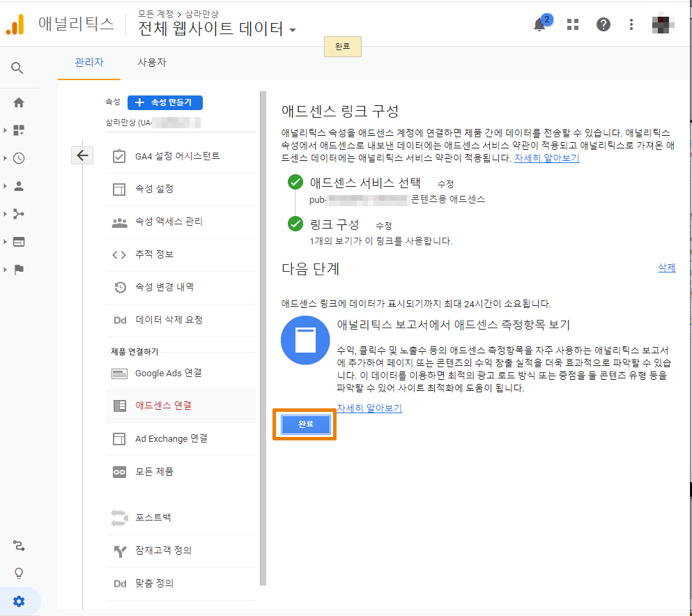Open the Admin gear icon
This screenshot has width=692, height=616.
[19, 601]
